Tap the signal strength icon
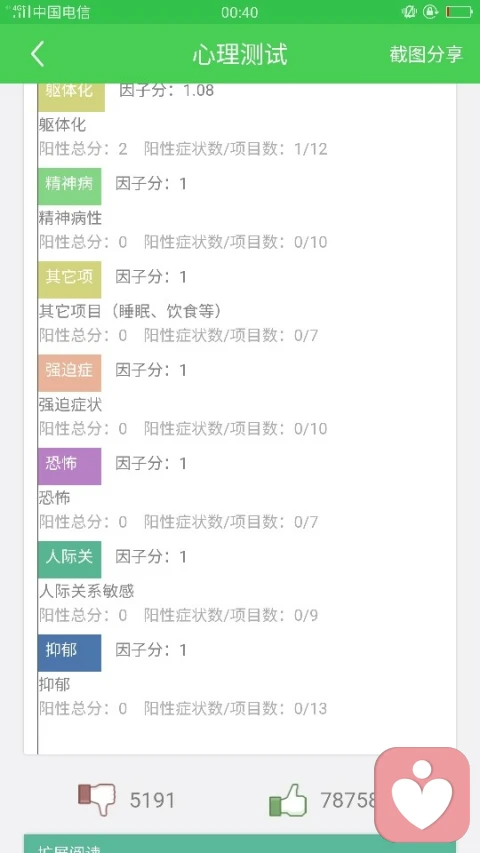The width and height of the screenshot is (480, 853). pos(22,11)
